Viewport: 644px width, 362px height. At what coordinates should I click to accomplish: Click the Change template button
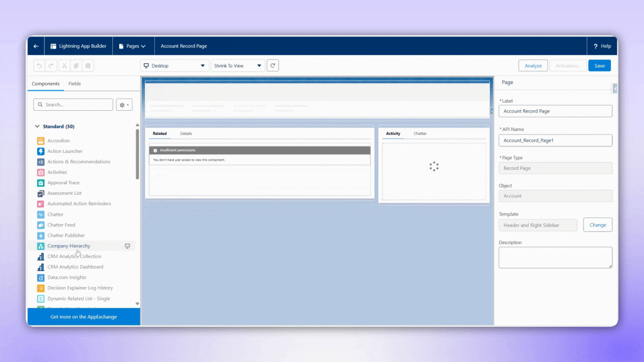point(598,225)
